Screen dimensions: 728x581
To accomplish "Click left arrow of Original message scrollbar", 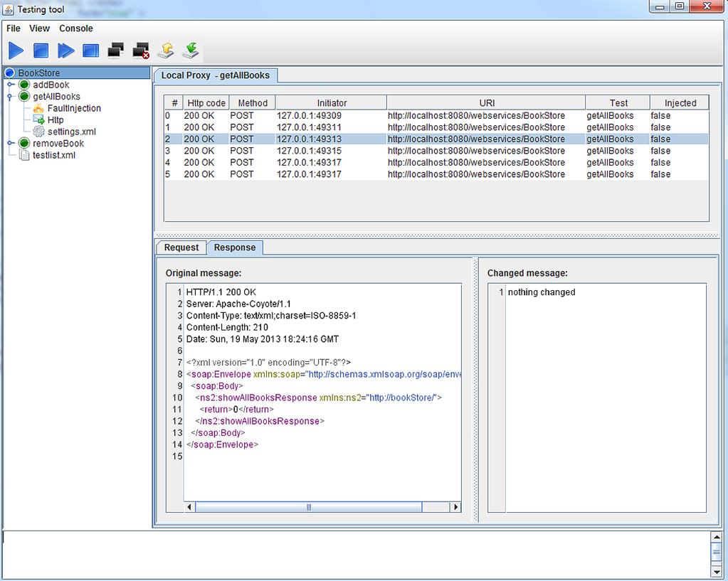I will pyautogui.click(x=189, y=507).
